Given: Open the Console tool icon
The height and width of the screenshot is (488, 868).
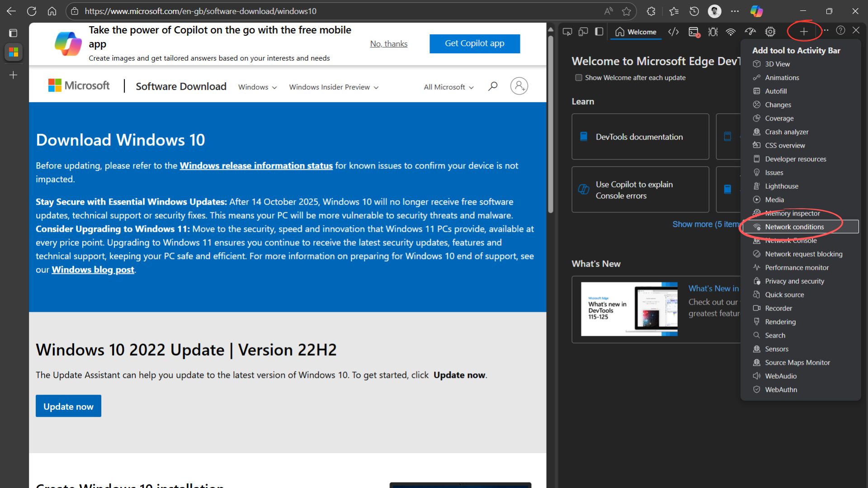Looking at the screenshot, I should tap(694, 32).
